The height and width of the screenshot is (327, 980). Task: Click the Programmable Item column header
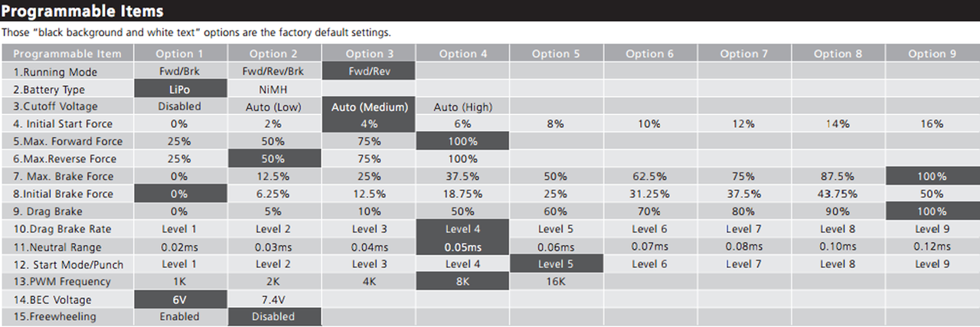tap(67, 54)
